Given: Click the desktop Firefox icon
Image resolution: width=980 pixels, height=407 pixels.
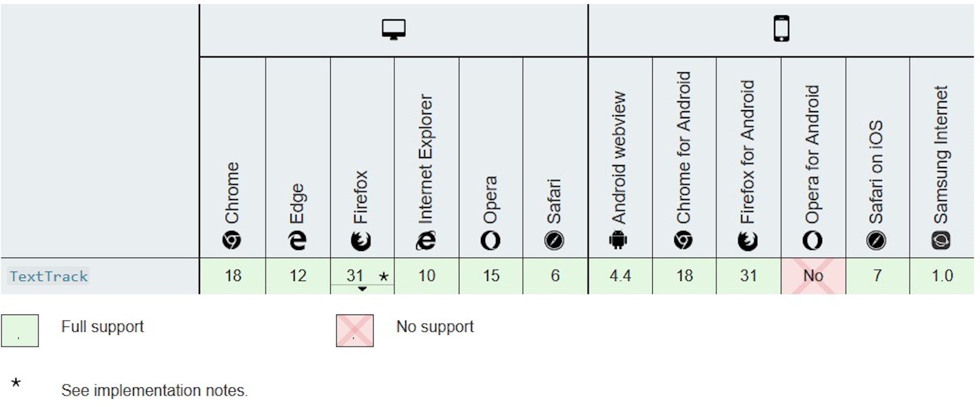Looking at the screenshot, I should coord(361,240).
